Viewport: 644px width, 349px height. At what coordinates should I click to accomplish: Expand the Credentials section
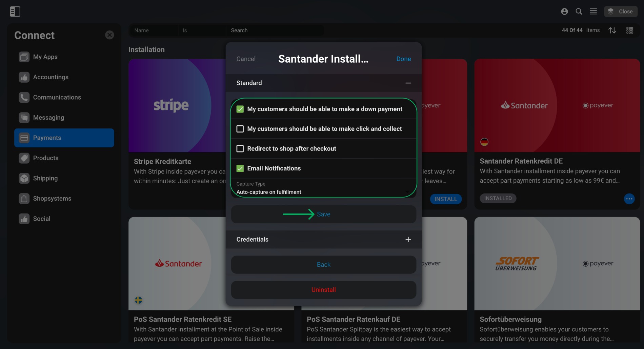[408, 240]
